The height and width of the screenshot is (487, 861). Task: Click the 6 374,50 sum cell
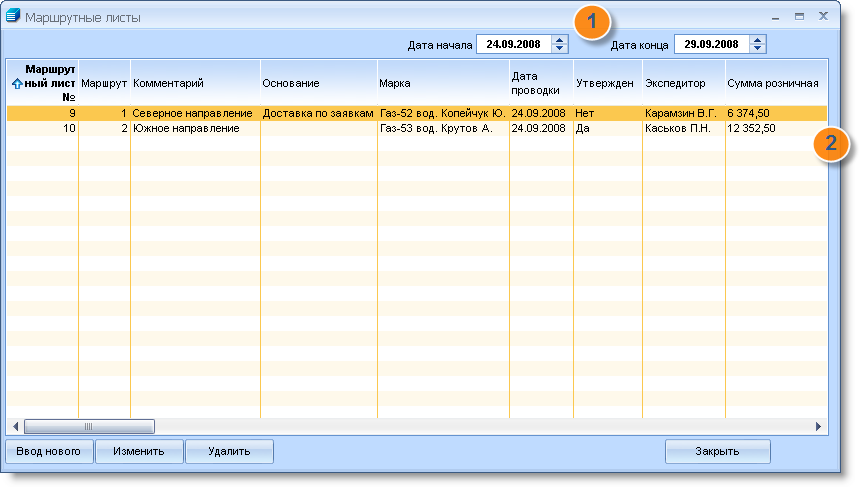click(776, 113)
